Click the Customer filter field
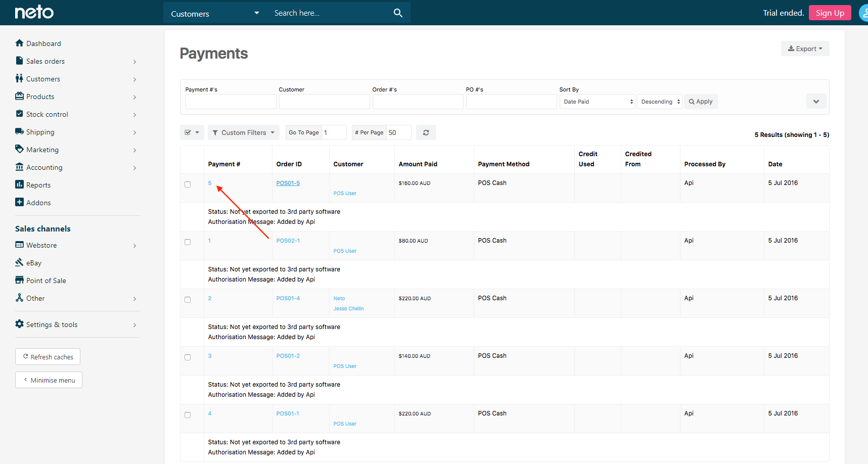Viewport: 868px width, 464px height. tap(324, 102)
